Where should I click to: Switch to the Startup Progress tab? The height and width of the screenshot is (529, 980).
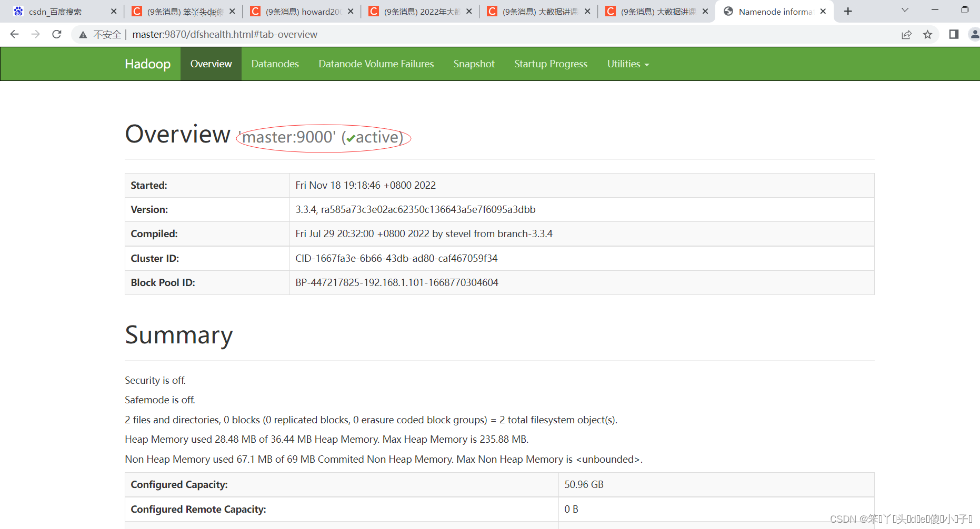click(x=551, y=64)
